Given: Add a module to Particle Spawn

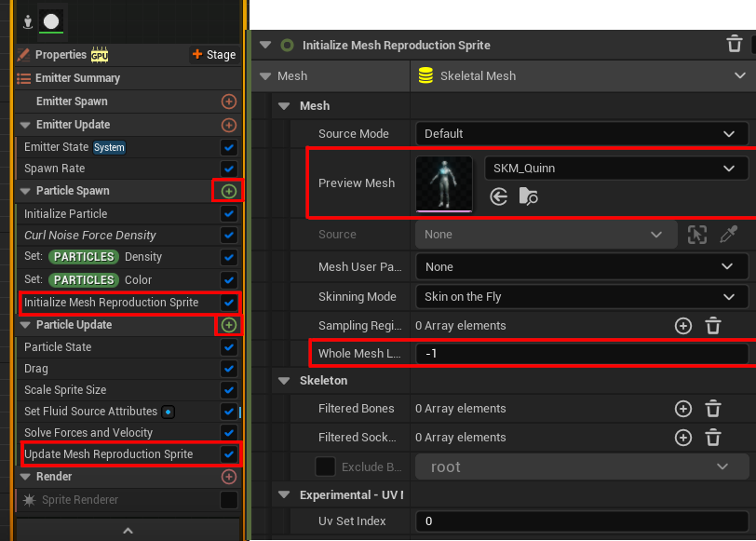Looking at the screenshot, I should coord(228,191).
